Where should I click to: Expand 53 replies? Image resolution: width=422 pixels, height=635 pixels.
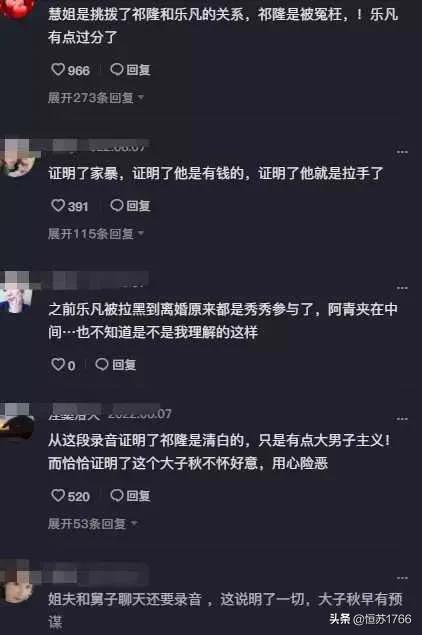[92, 524]
